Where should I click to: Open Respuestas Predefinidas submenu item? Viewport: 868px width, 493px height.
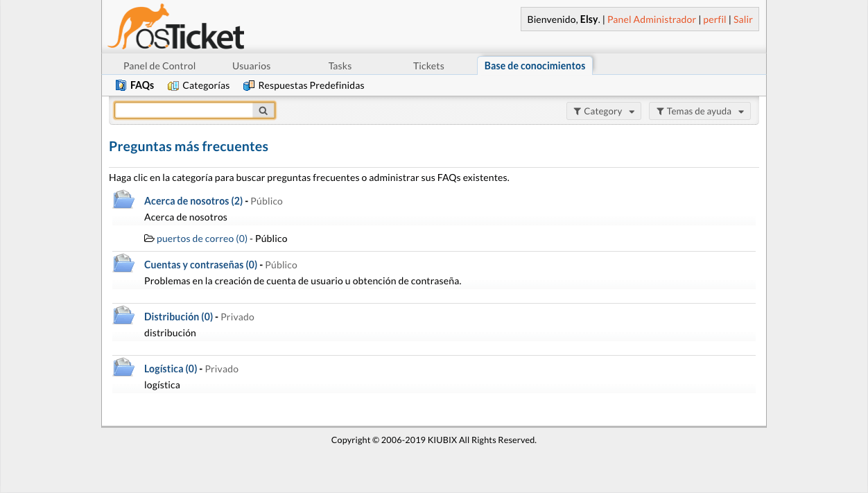tap(304, 85)
